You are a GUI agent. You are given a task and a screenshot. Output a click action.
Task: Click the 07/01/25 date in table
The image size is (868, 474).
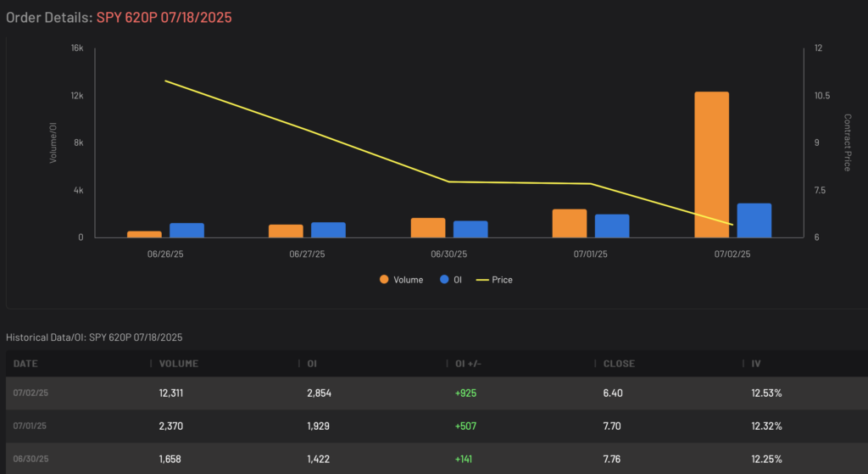[30, 426]
